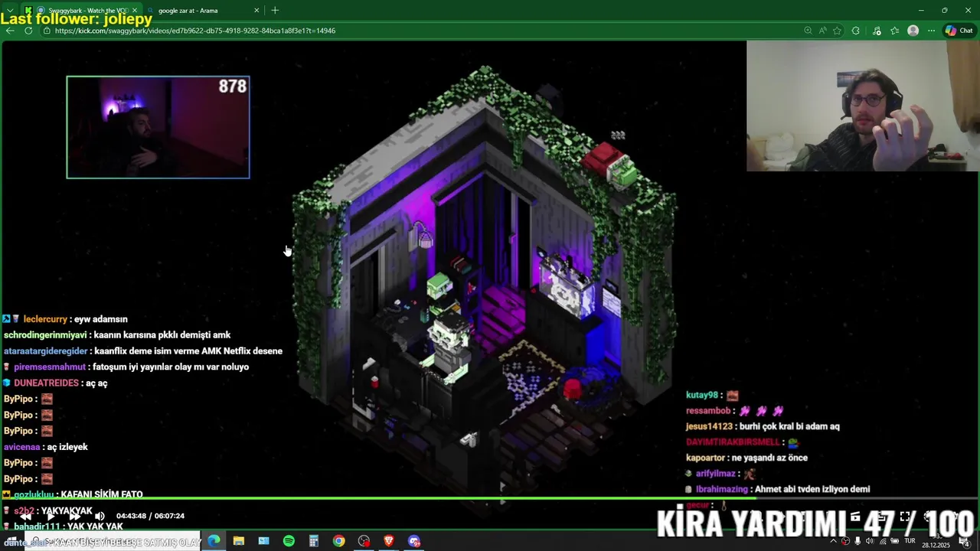
Task: Open the notification center icon
Action: click(x=965, y=542)
